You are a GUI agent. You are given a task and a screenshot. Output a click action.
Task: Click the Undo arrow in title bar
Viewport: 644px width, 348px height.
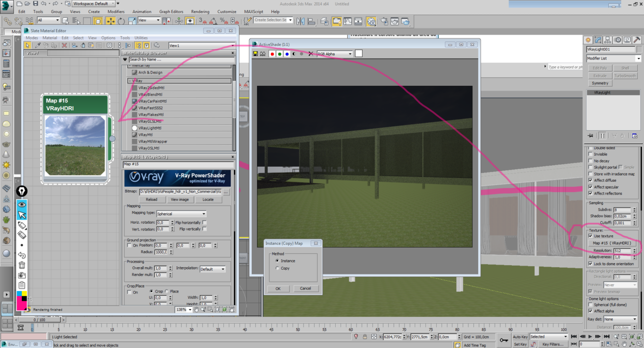pyautogui.click(x=44, y=3)
